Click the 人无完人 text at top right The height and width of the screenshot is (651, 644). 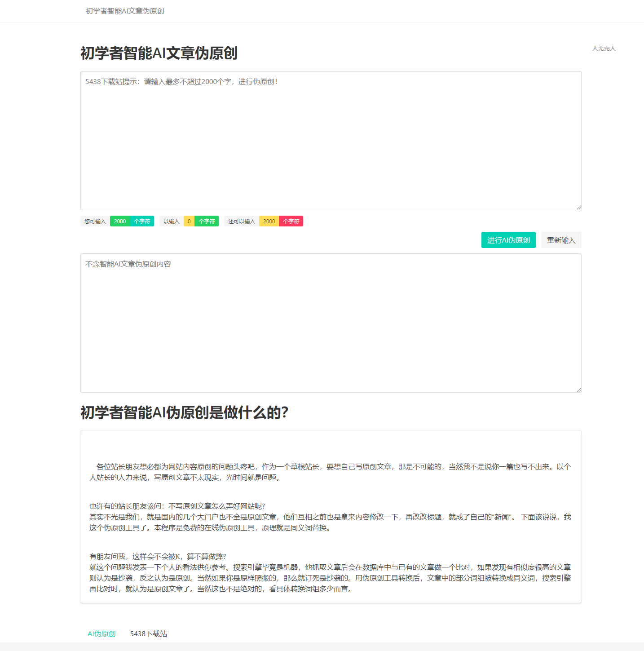pos(604,48)
